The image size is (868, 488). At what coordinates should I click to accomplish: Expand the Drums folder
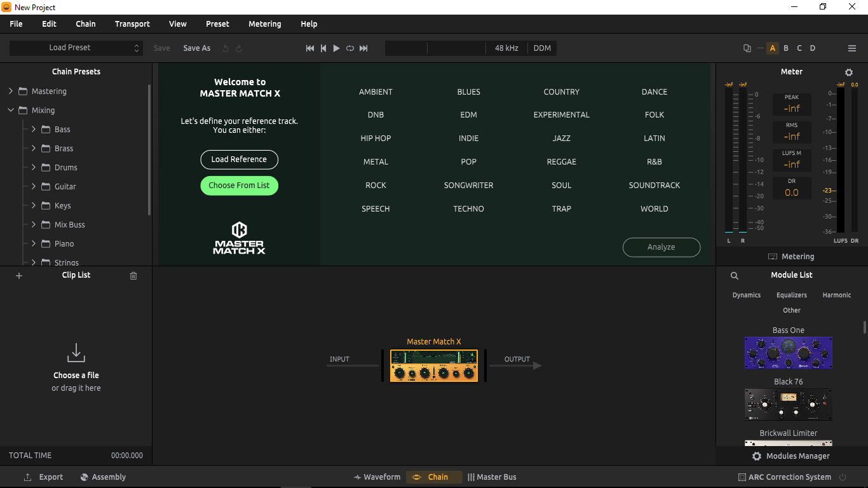click(34, 168)
